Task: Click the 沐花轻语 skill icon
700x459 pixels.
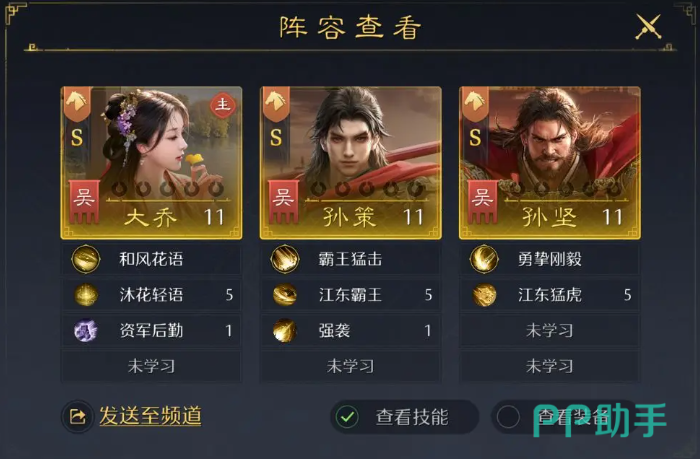Action: [x=86, y=295]
